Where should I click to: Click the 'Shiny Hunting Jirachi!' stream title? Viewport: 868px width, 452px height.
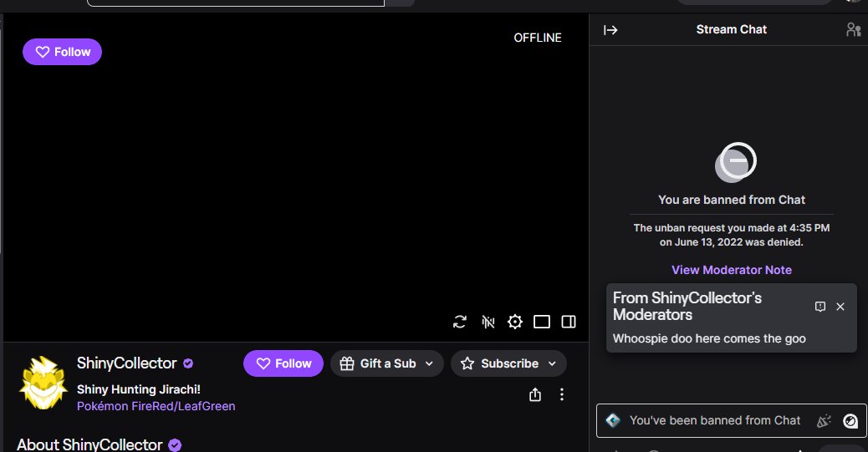click(138, 389)
